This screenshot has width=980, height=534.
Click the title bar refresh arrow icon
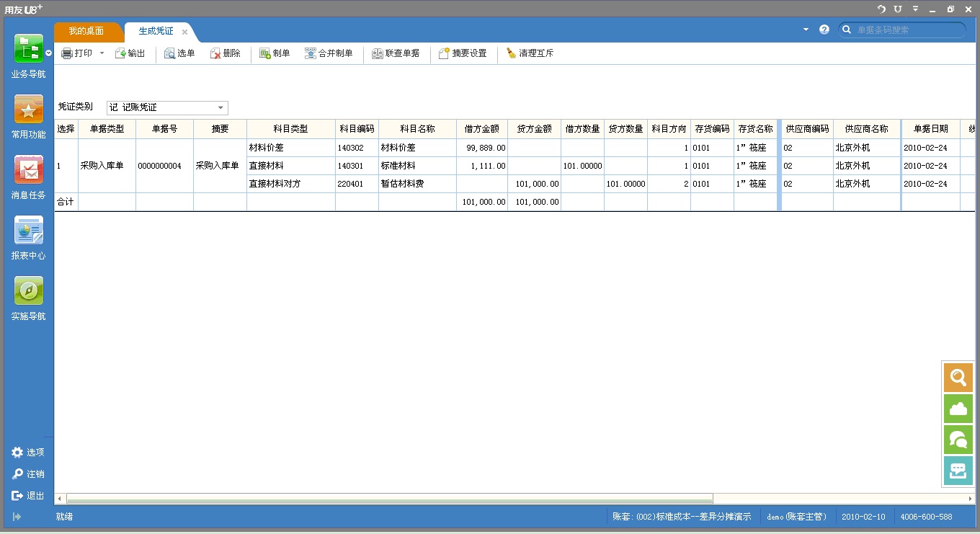tap(881, 9)
